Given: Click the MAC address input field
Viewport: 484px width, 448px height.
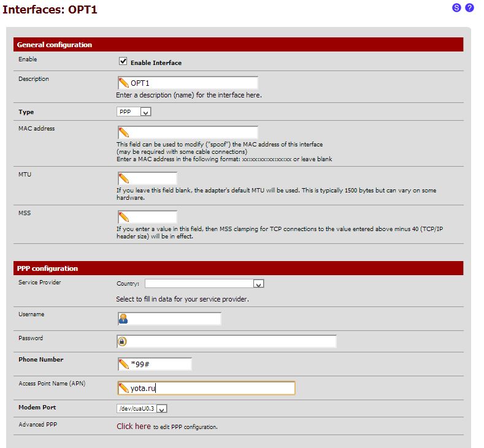Looking at the screenshot, I should pyautogui.click(x=188, y=132).
